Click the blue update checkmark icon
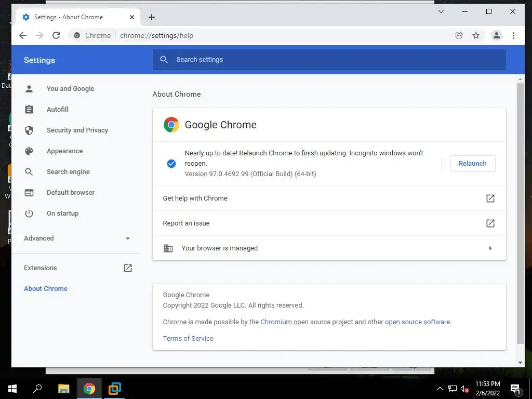This screenshot has height=399, width=532. point(171,164)
